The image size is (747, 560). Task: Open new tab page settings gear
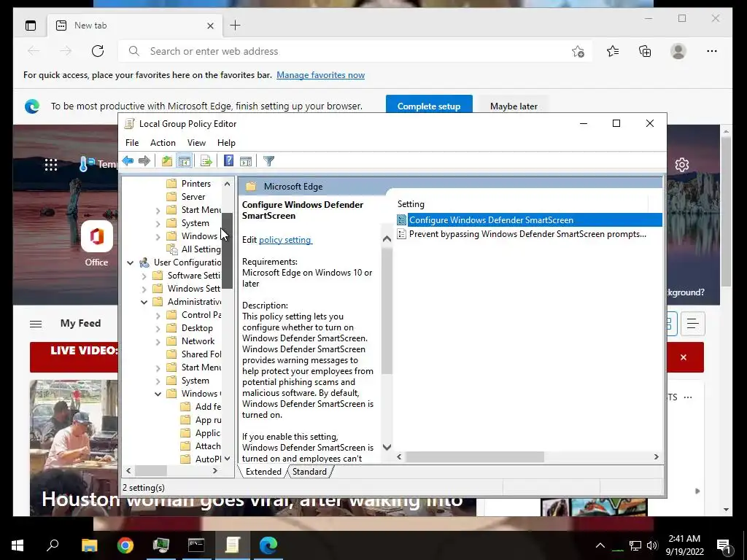(682, 165)
